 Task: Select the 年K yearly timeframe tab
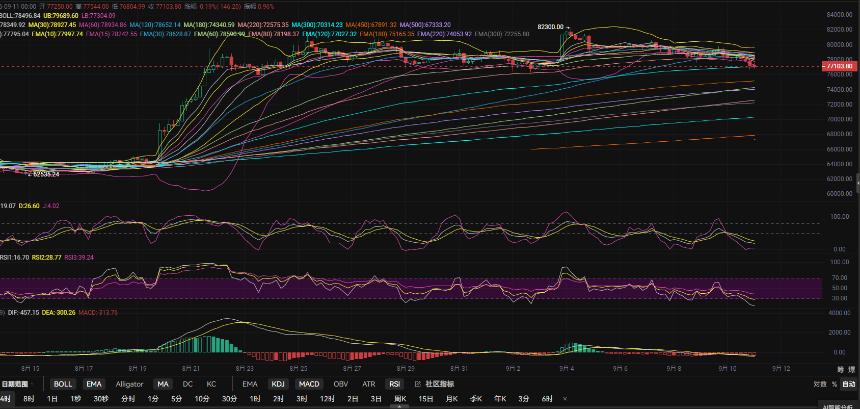[500, 399]
